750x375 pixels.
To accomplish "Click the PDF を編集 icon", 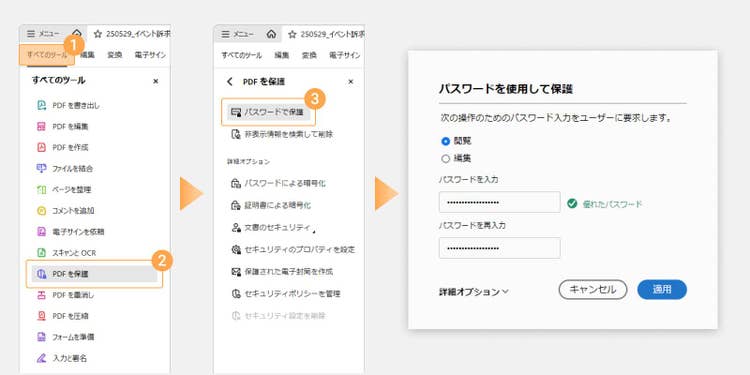I will tap(42, 126).
